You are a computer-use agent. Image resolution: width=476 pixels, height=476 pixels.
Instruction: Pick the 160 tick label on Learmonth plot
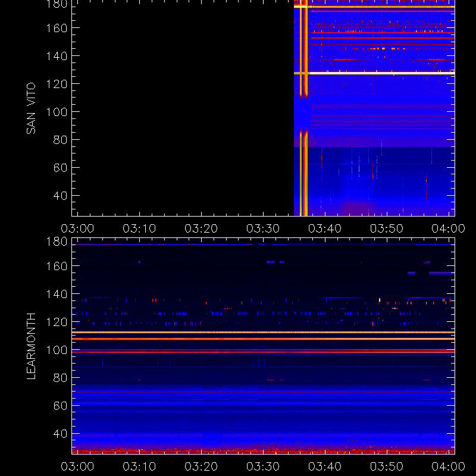57,266
